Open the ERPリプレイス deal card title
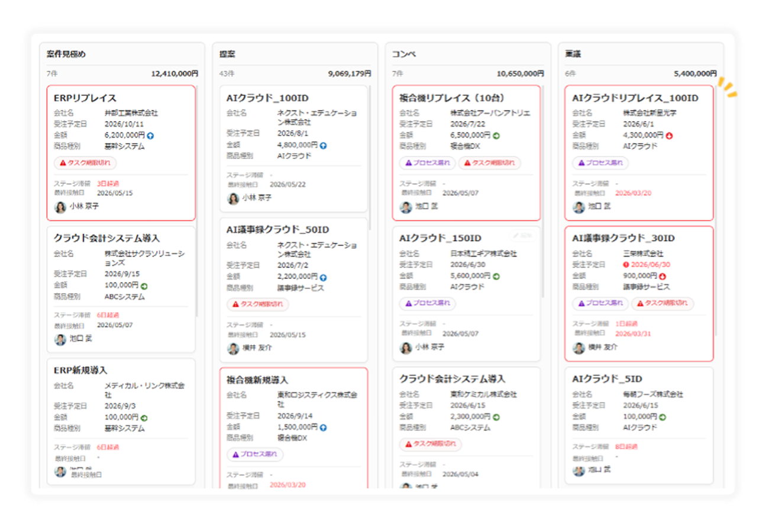The height and width of the screenshot is (532, 769). click(x=85, y=98)
